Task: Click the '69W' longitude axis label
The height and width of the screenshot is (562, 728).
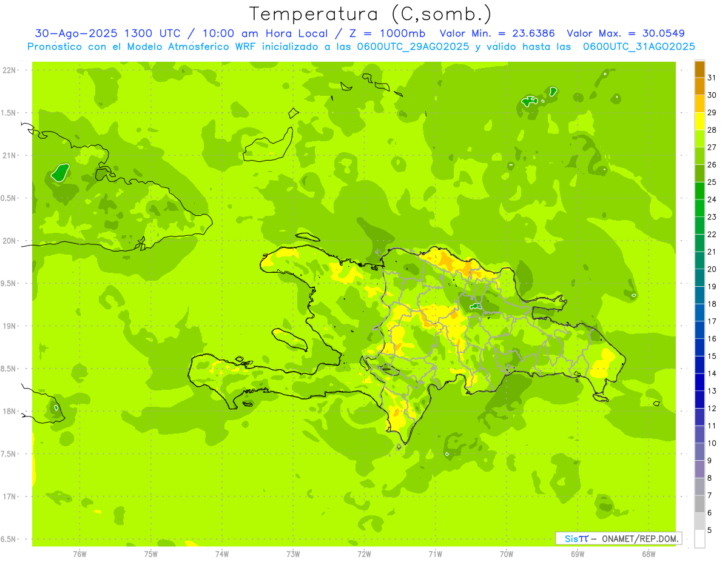Action: (x=578, y=554)
